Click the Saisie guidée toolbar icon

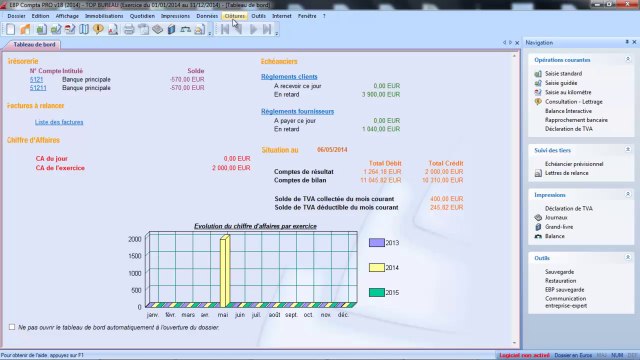point(56,29)
